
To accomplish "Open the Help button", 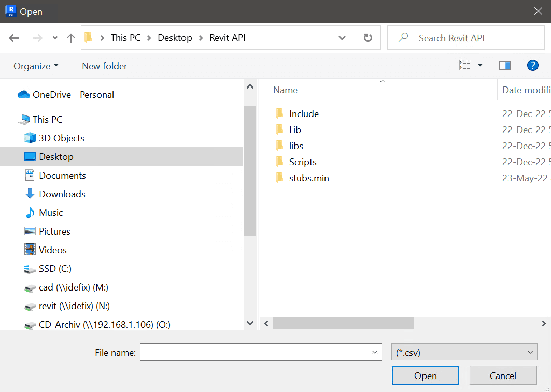I will (x=532, y=65).
